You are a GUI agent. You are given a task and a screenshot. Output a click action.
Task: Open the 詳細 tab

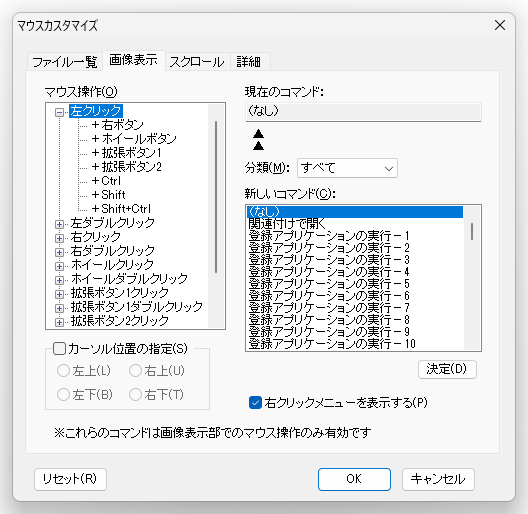point(249,62)
